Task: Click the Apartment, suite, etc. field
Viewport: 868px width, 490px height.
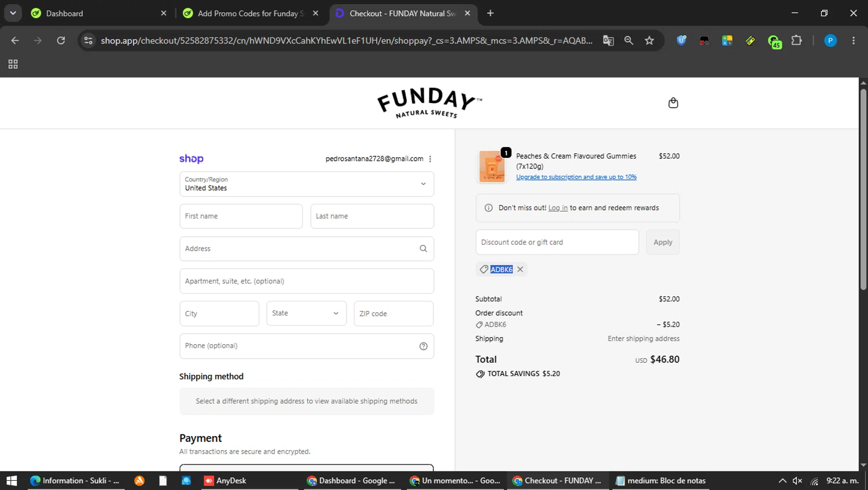Action: point(307,281)
